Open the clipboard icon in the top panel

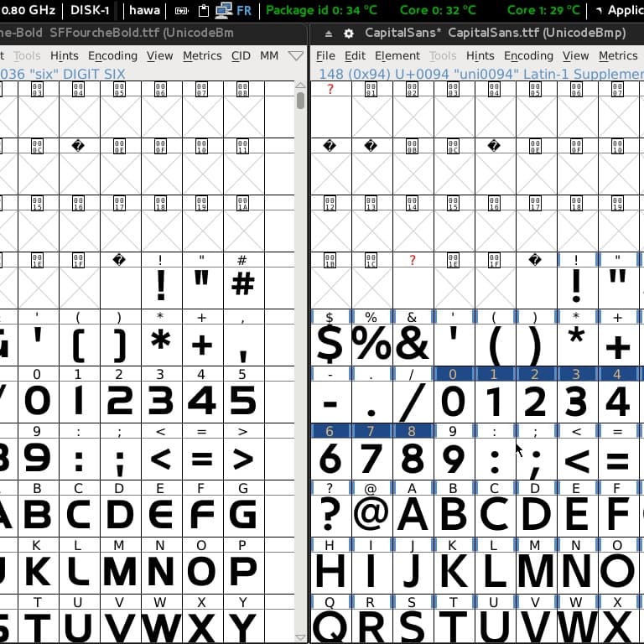coord(203,10)
